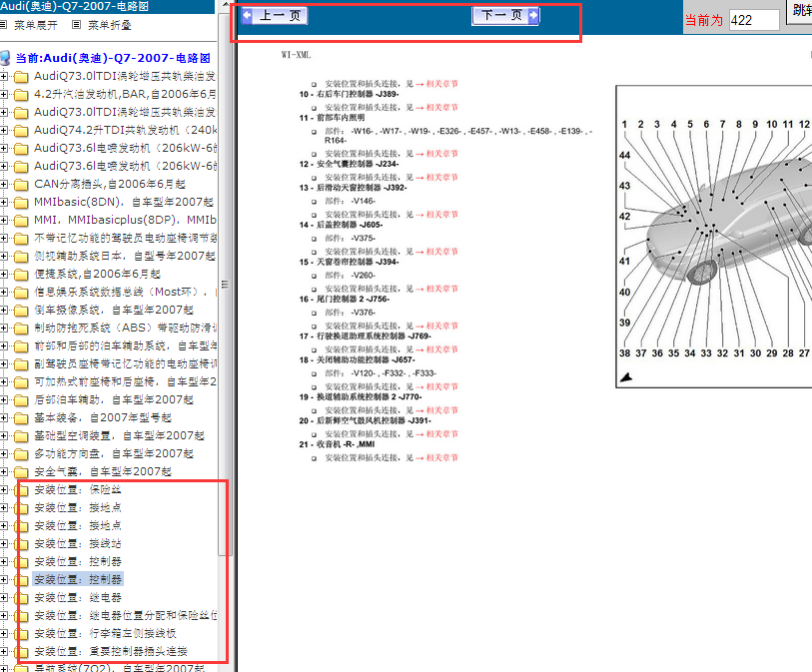Click text 18 - 关闭辅助功能控制器 -J657-
The height and width of the screenshot is (672, 812).
click(x=357, y=359)
